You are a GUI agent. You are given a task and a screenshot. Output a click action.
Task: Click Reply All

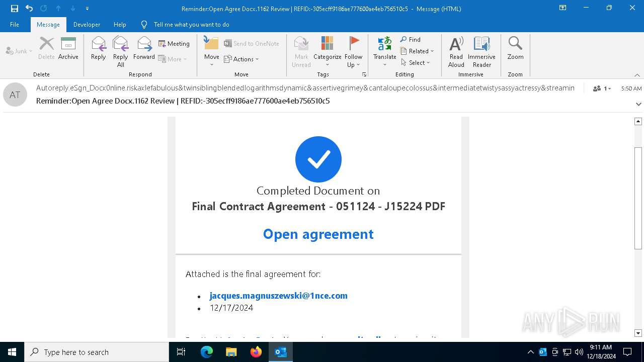pyautogui.click(x=121, y=51)
